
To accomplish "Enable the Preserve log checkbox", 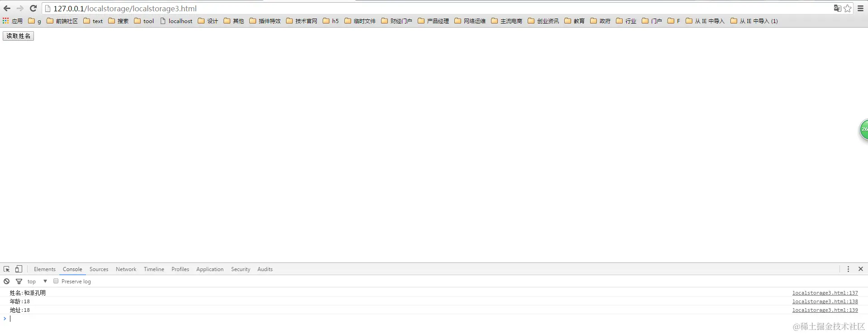I will coord(56,281).
